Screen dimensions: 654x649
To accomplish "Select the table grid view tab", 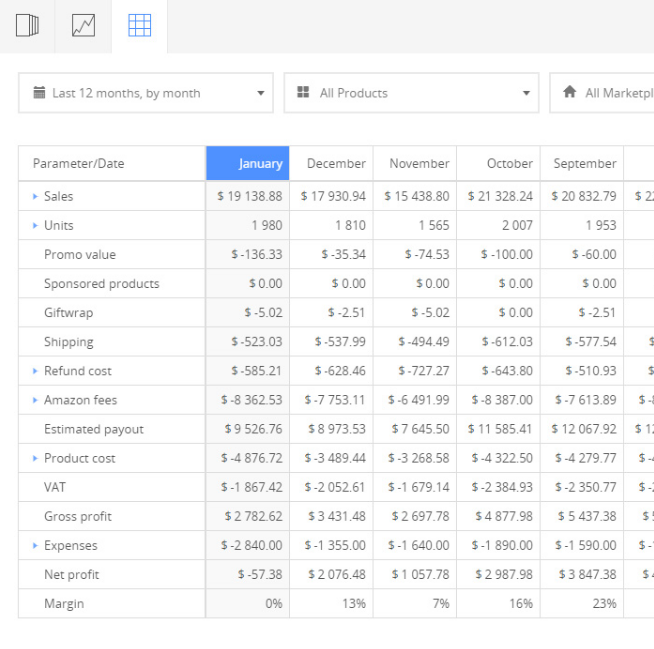I will pyautogui.click(x=139, y=25).
